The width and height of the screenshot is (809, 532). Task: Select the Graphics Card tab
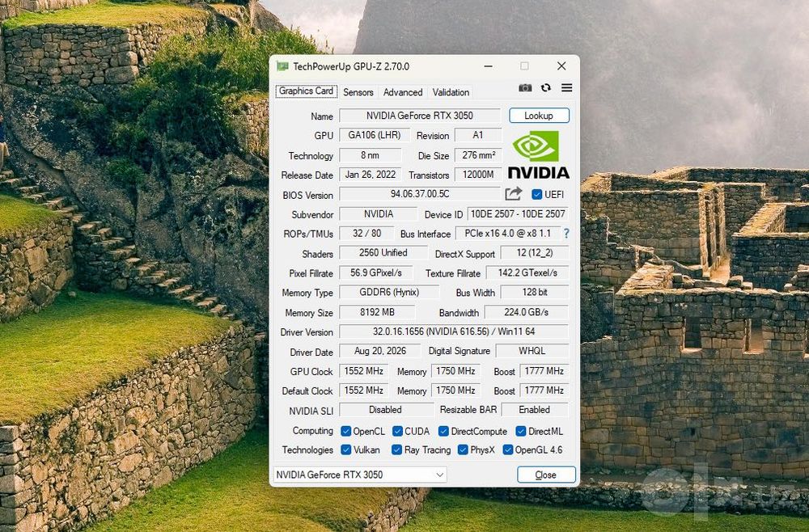pos(307,91)
